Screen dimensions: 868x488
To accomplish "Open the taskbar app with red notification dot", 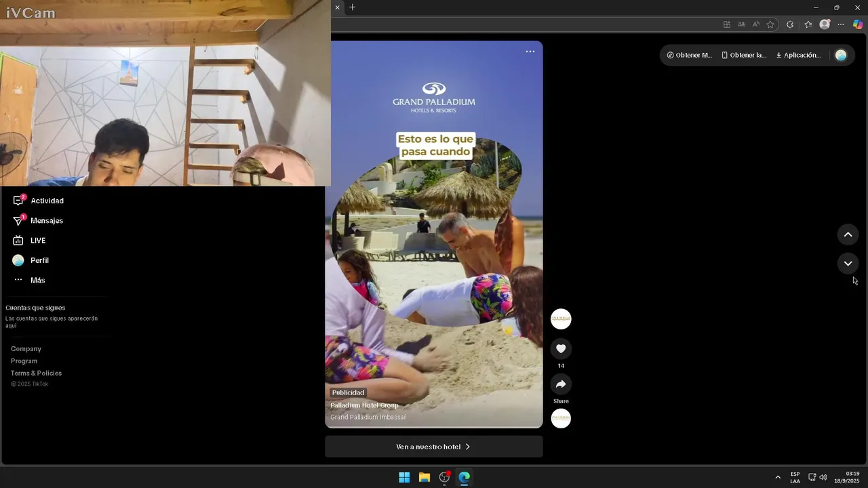I will (x=445, y=477).
